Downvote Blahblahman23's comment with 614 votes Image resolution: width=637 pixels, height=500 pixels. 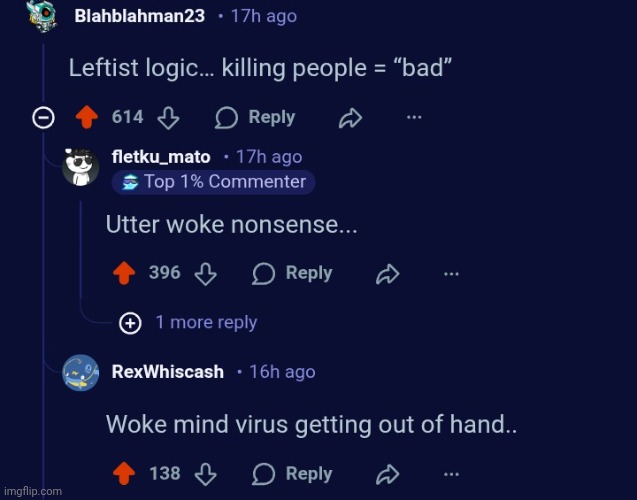pyautogui.click(x=169, y=118)
